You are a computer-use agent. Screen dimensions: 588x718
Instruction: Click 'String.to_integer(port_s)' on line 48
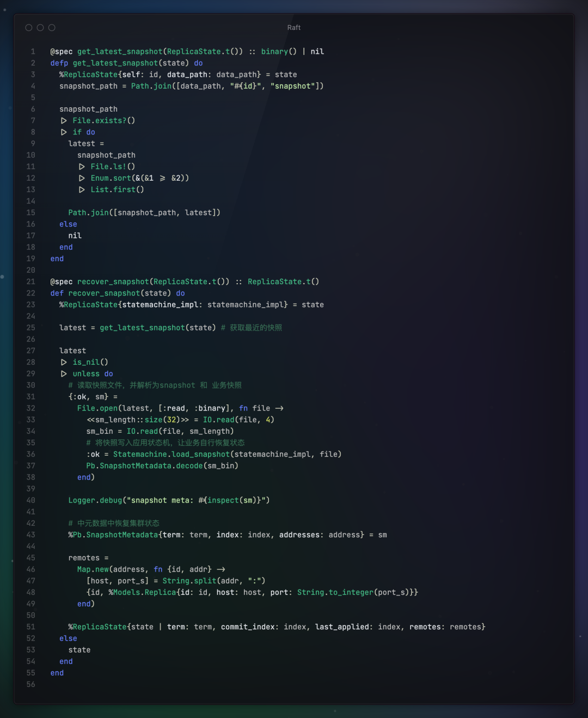353,592
